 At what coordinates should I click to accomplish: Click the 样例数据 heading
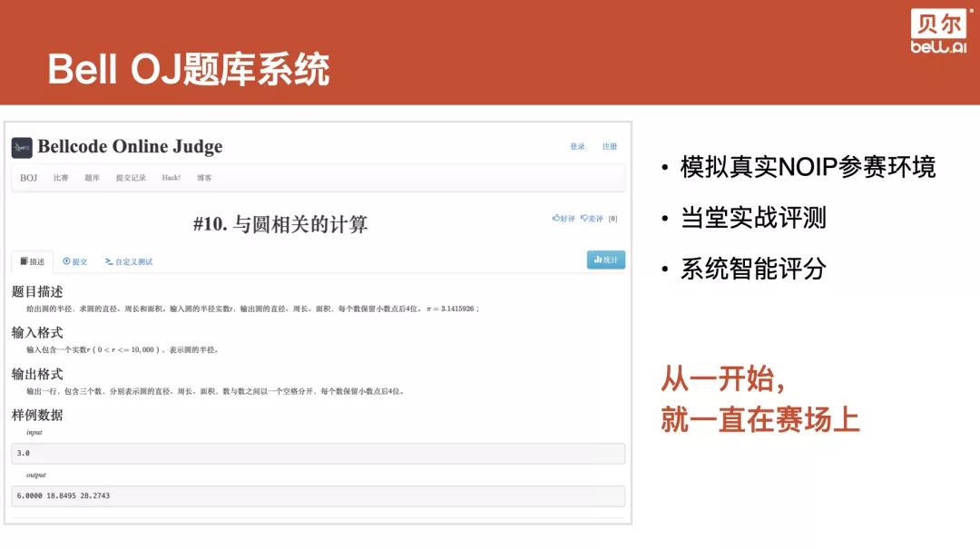37,416
